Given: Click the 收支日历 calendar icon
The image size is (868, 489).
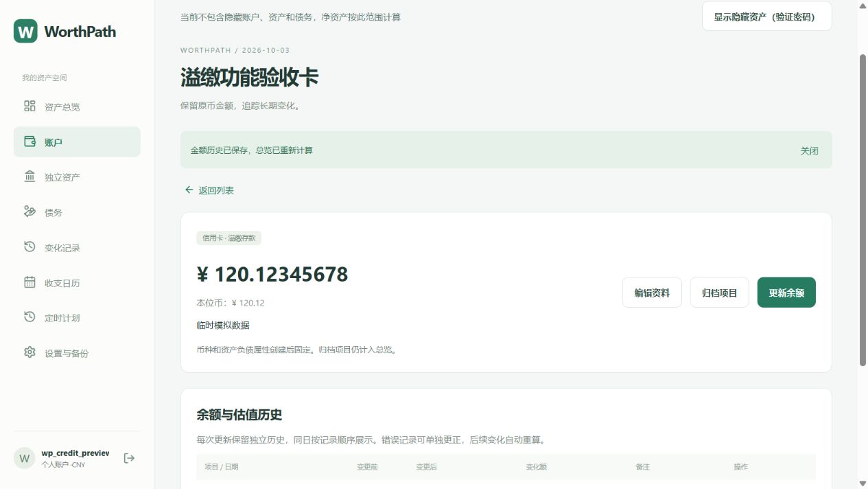Looking at the screenshot, I should pyautogui.click(x=30, y=282).
